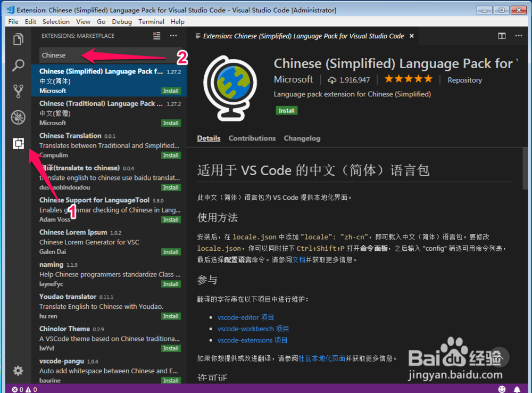This screenshot has width=532, height=393.
Task: Select the Chinolor Theme list item
Action: tap(109, 338)
